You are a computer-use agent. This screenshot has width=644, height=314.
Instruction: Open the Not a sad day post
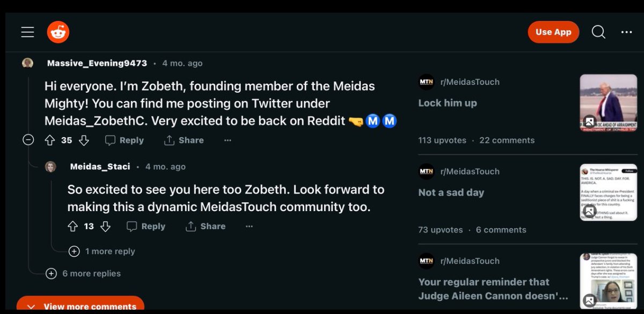pos(451,192)
